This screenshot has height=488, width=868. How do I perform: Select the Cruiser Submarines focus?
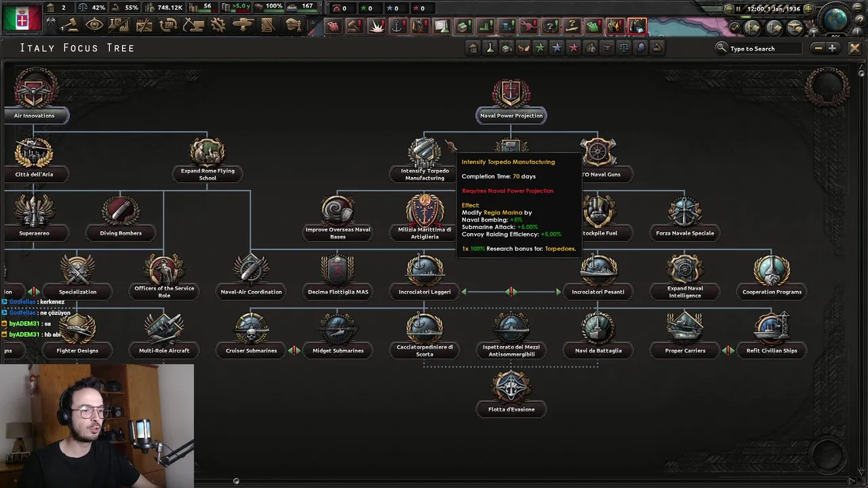pos(251,337)
